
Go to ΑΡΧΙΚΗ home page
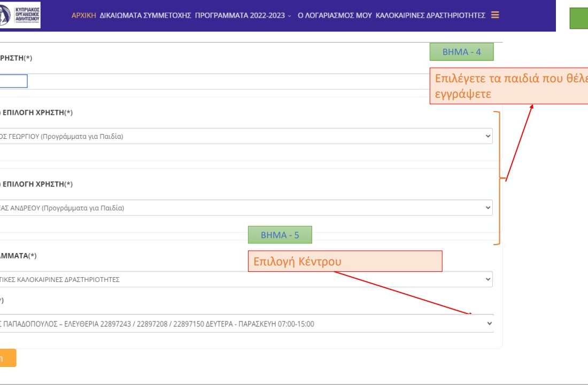(83, 15)
